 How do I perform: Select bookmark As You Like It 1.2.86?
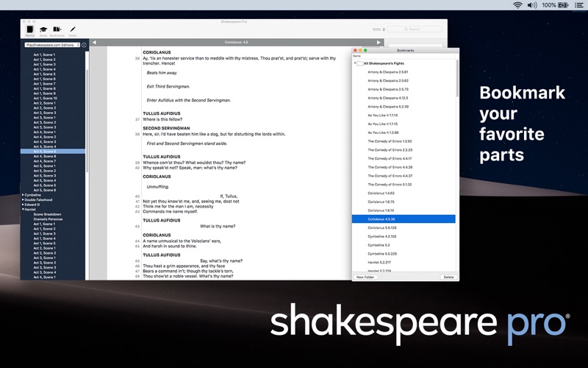(383, 132)
